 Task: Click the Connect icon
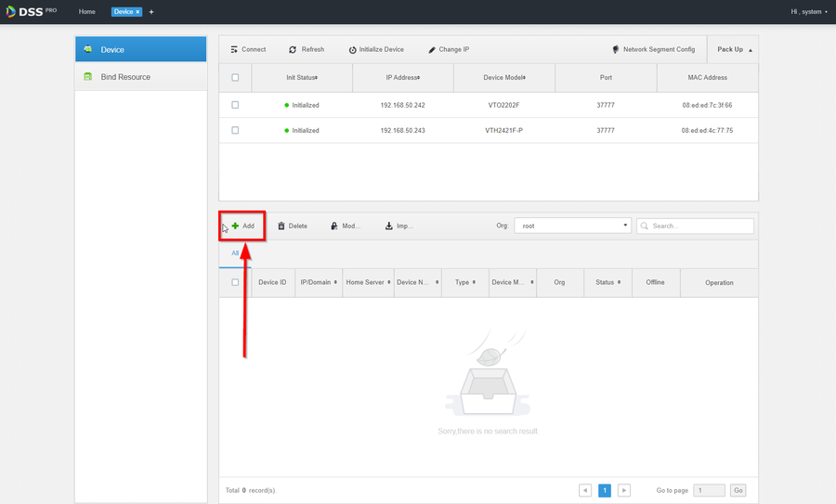click(234, 49)
